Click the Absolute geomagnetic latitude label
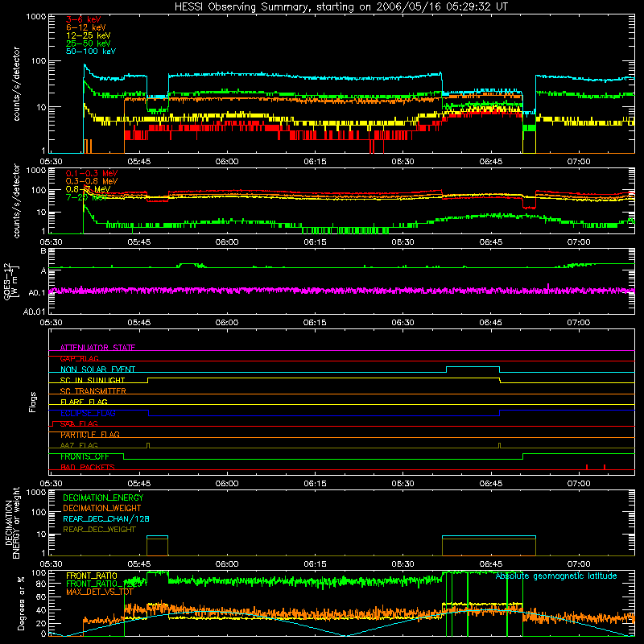The image size is (644, 644). coord(556,576)
